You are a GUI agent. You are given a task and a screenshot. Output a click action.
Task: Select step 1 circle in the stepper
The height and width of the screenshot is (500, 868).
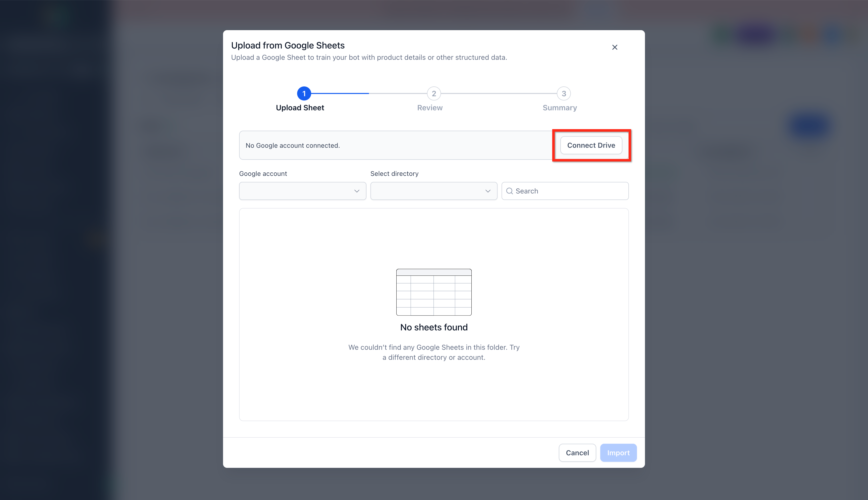pos(304,93)
